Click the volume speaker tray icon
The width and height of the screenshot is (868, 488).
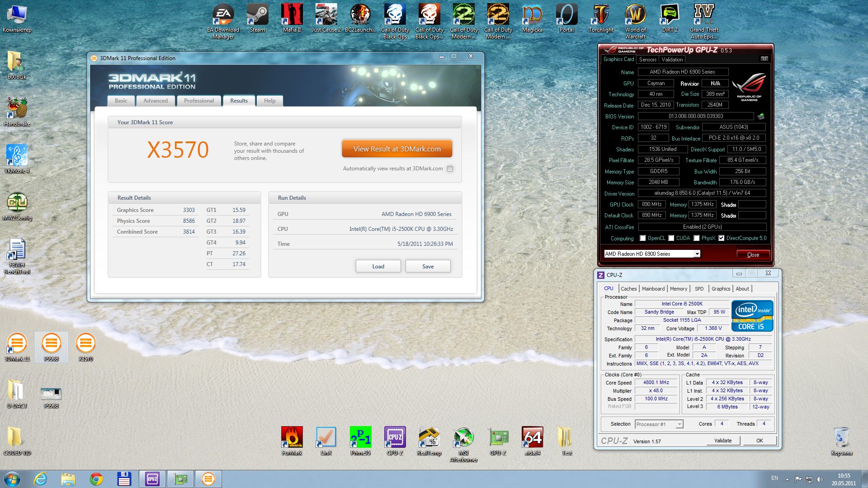(x=820, y=479)
